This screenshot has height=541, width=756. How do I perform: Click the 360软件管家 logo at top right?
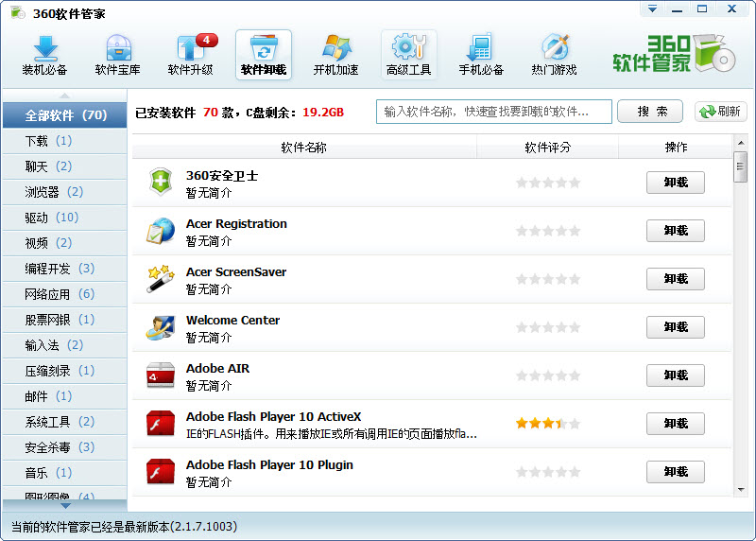coord(674,54)
